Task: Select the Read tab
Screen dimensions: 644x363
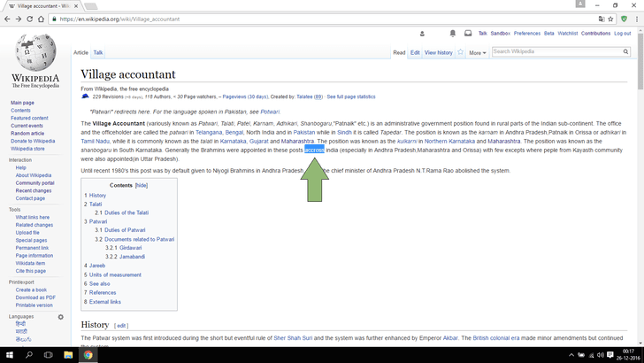Action: [x=399, y=52]
